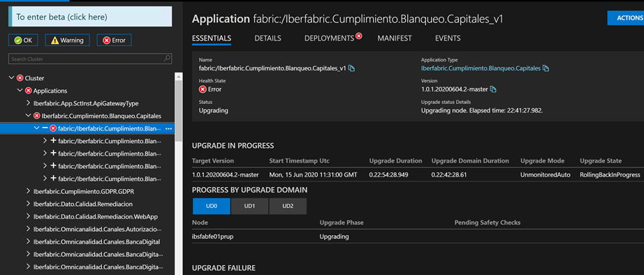
Task: Click the 'RollingBackInProgress' state cell
Action: click(x=610, y=174)
